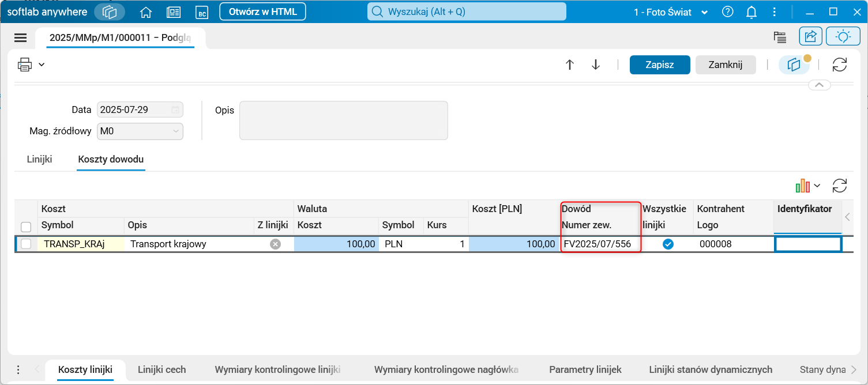This screenshot has width=868, height=385.
Task: Expand the chart options arrow
Action: click(817, 186)
